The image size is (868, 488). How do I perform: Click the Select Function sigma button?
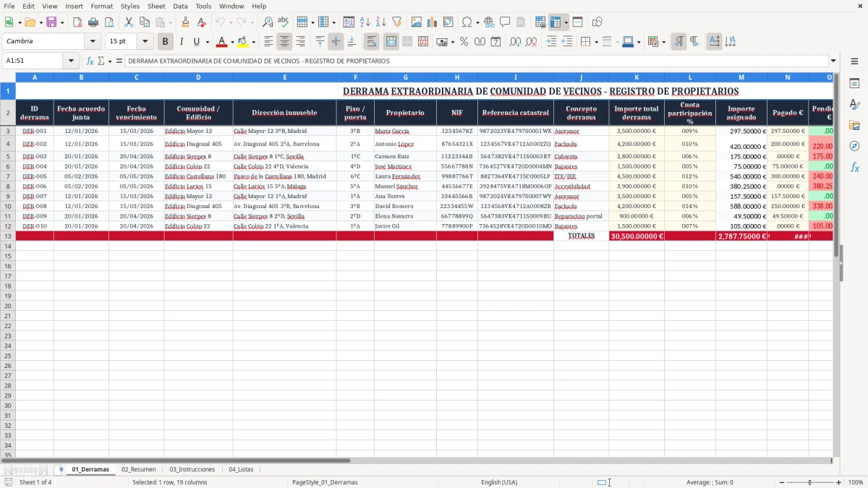tap(101, 61)
